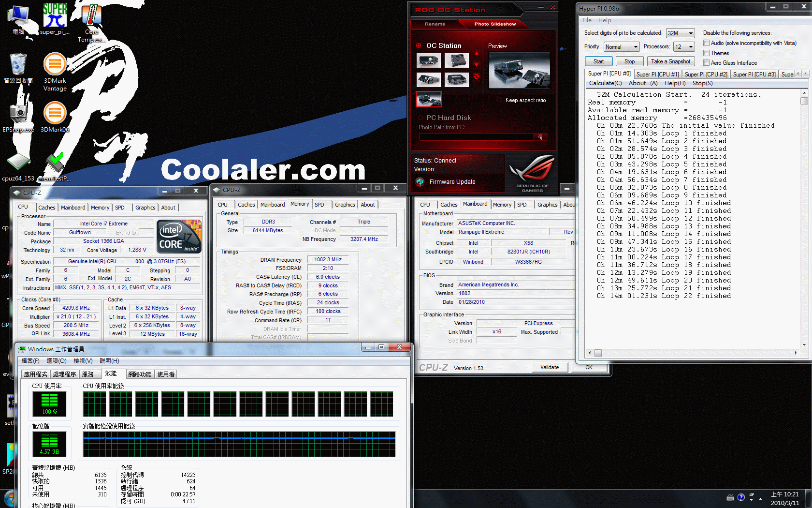This screenshot has height=508, width=812.
Task: Click the keyboard icon in system tray
Action: [x=730, y=498]
